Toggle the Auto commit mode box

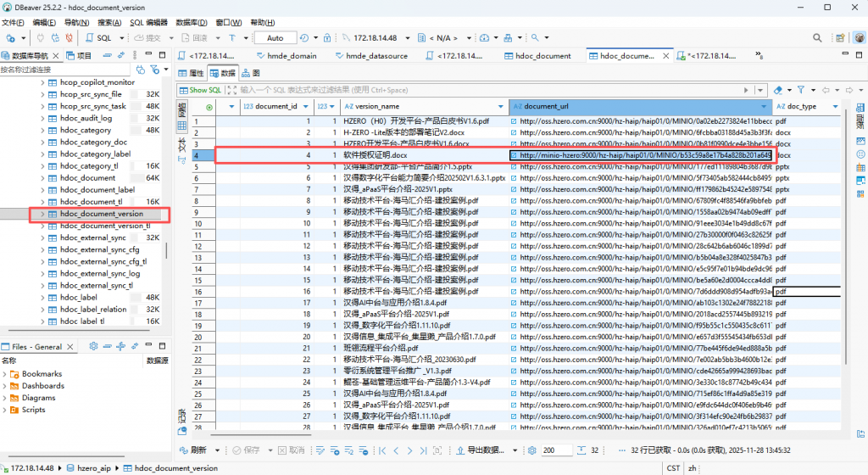pos(275,38)
